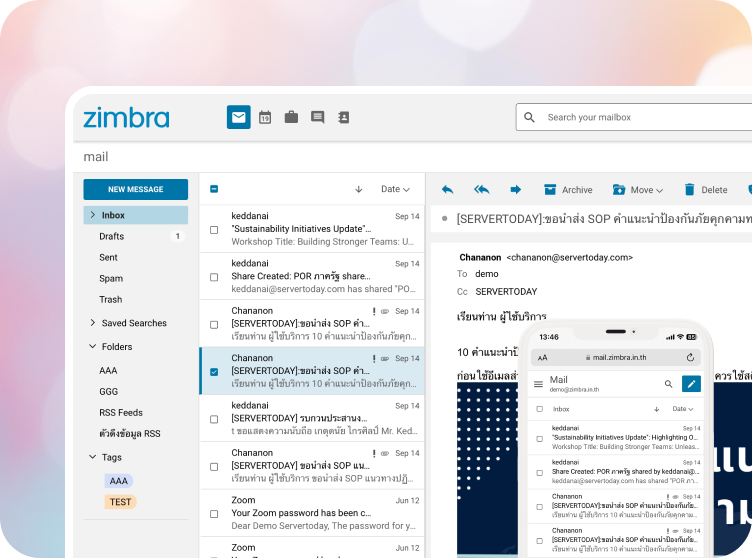Toggle the sort direction arrow in message list

coord(359,190)
